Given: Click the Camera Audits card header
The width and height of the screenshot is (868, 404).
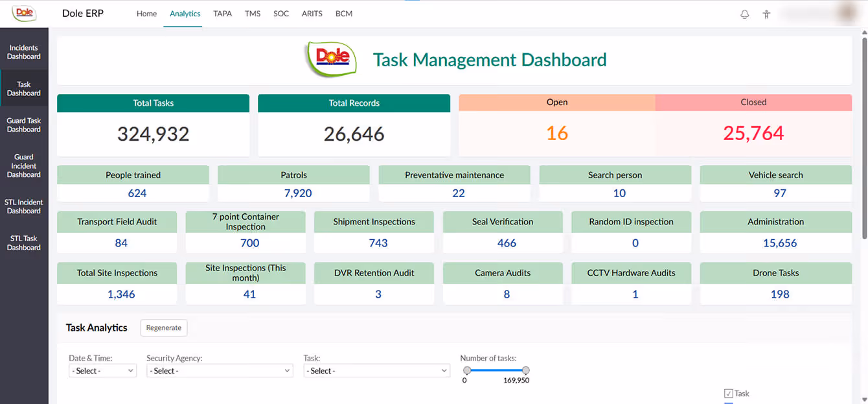Looking at the screenshot, I should tap(503, 273).
